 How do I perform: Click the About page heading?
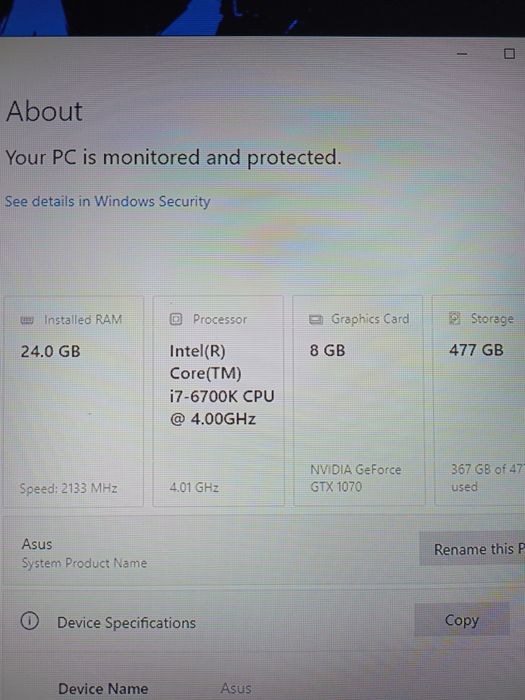point(44,111)
